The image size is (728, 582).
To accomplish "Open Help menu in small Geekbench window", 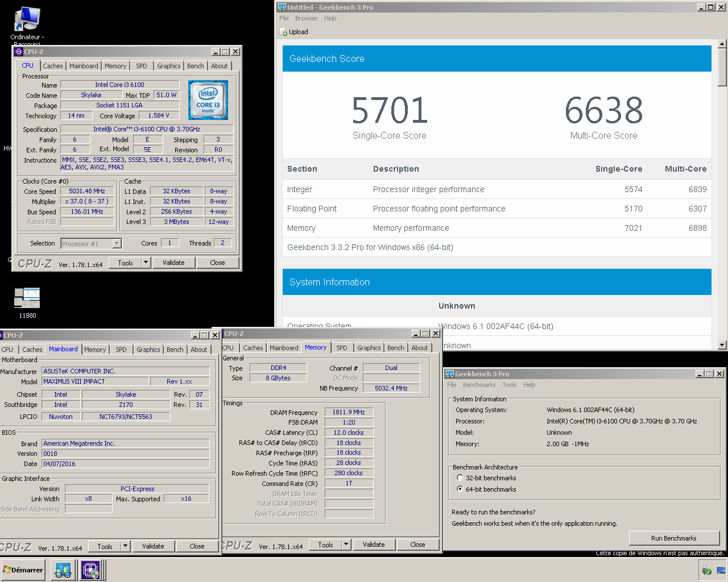I will click(530, 385).
